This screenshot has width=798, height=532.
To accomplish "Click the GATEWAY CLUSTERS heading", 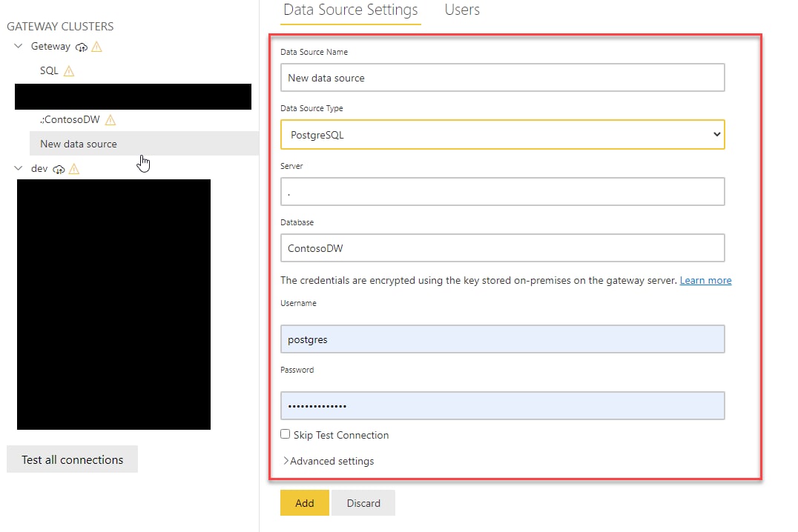I will [60, 27].
